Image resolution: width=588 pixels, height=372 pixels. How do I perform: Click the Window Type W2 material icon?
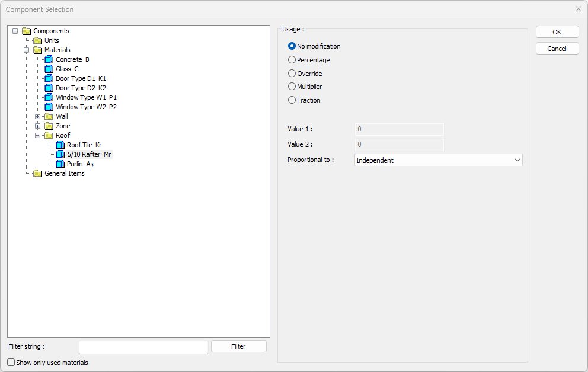coord(49,107)
